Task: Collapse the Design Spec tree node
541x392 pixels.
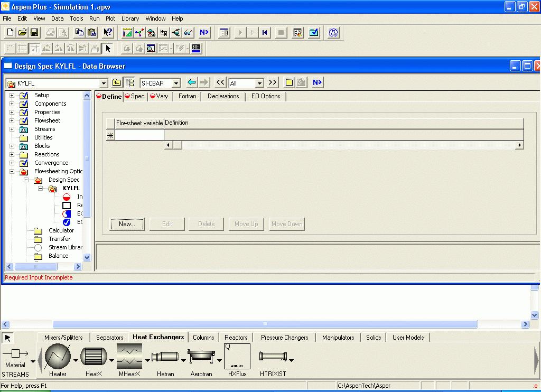Action: click(26, 180)
